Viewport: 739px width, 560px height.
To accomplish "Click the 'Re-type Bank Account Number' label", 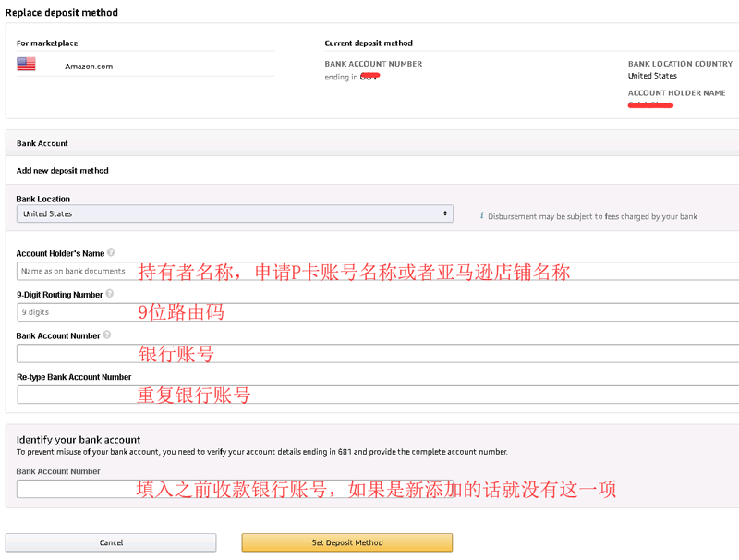I will [74, 377].
